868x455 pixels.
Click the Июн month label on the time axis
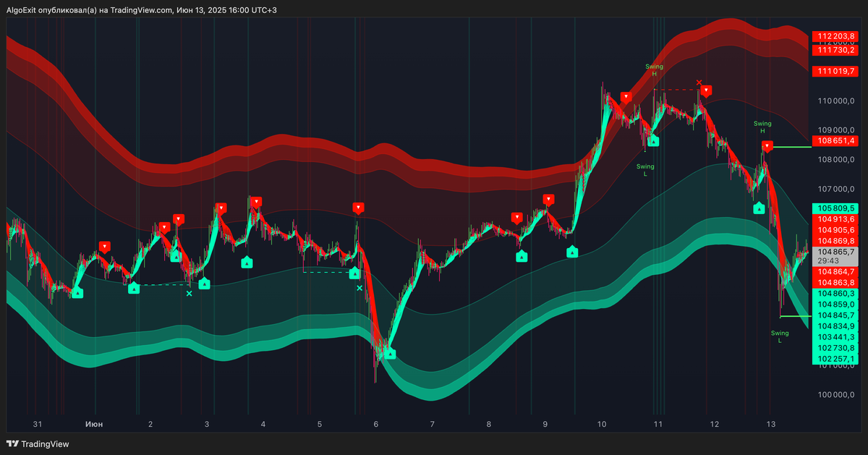(x=94, y=424)
